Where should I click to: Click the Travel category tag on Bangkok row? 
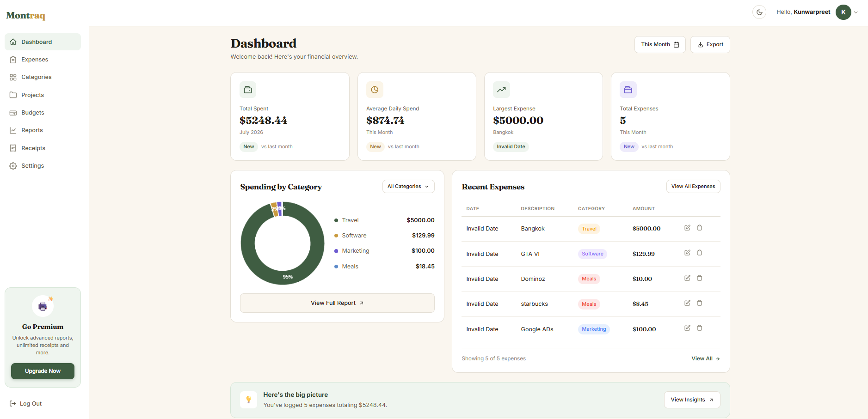(589, 229)
